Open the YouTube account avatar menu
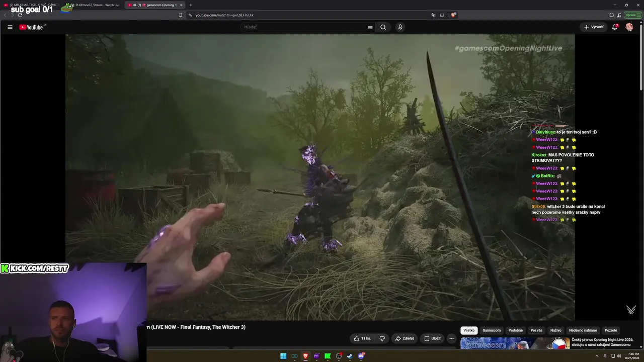The height and width of the screenshot is (362, 644). tap(629, 27)
